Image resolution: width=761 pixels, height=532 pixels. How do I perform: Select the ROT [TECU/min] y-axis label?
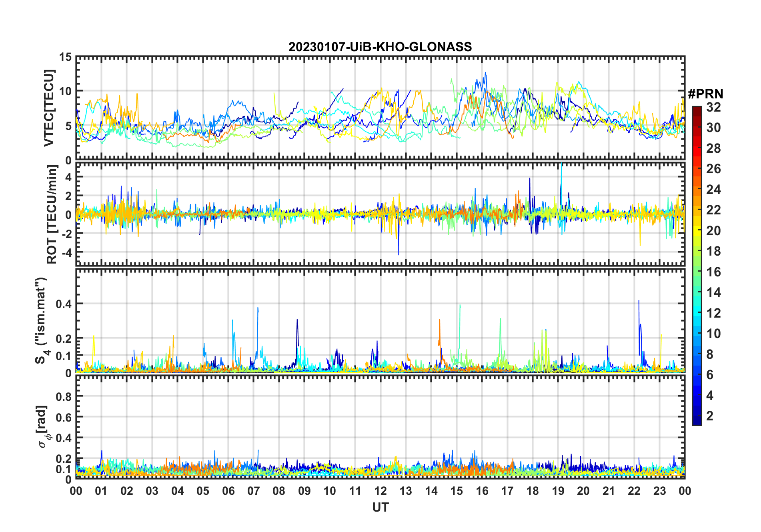click(52, 214)
